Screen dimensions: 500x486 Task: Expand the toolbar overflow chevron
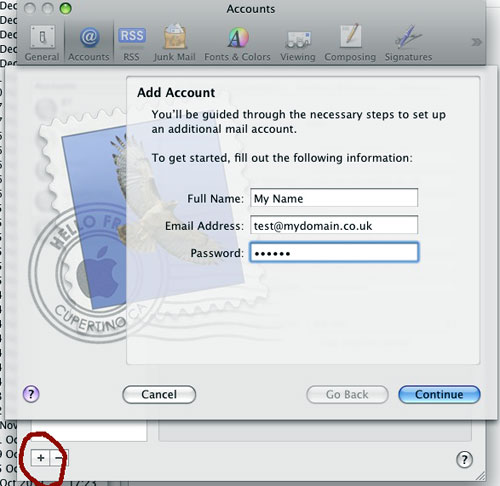476,42
